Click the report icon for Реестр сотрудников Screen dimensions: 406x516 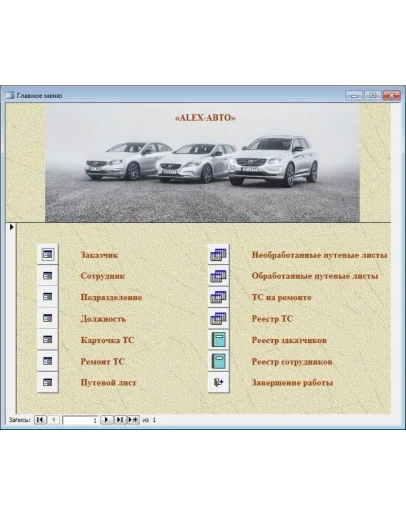(219, 361)
